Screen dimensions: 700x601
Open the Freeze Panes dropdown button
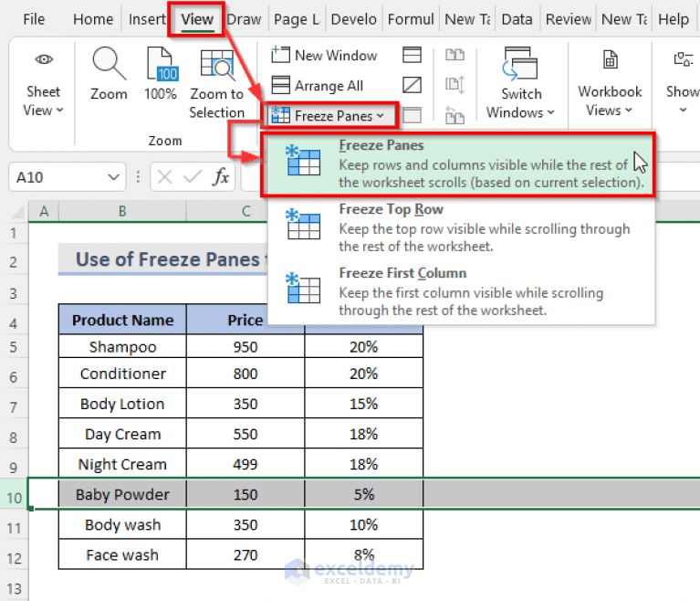329,116
